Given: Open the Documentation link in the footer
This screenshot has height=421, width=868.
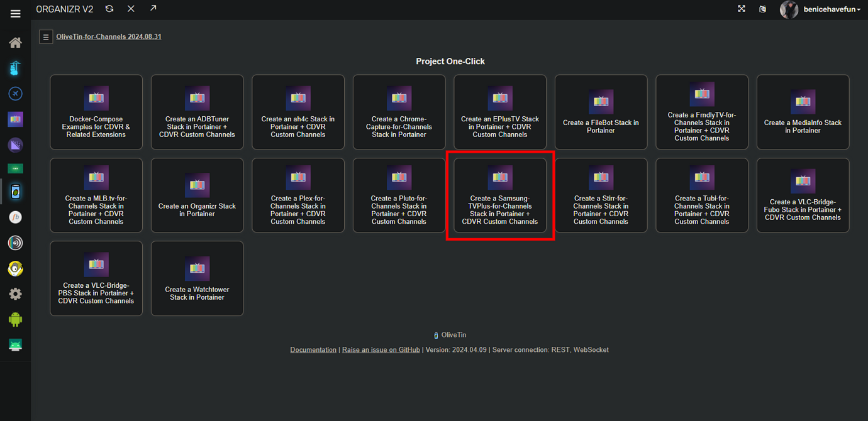Looking at the screenshot, I should (x=313, y=349).
